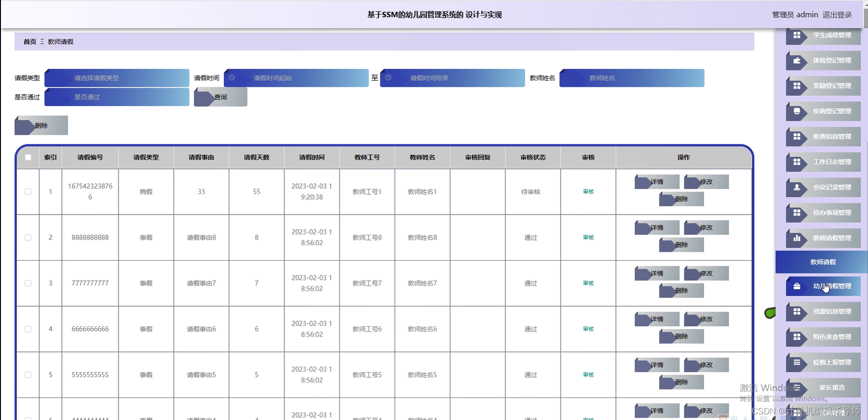Click the 删除 button above the table
The image size is (868, 420).
(x=41, y=126)
